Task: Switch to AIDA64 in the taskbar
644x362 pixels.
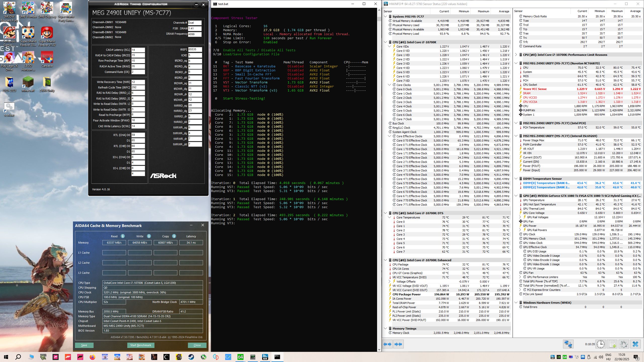Action: pos(240,357)
